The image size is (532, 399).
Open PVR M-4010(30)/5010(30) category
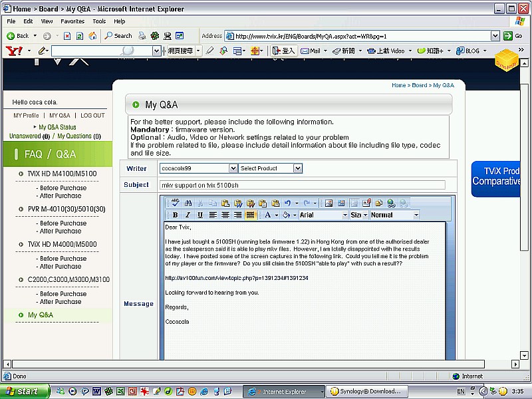click(x=66, y=209)
